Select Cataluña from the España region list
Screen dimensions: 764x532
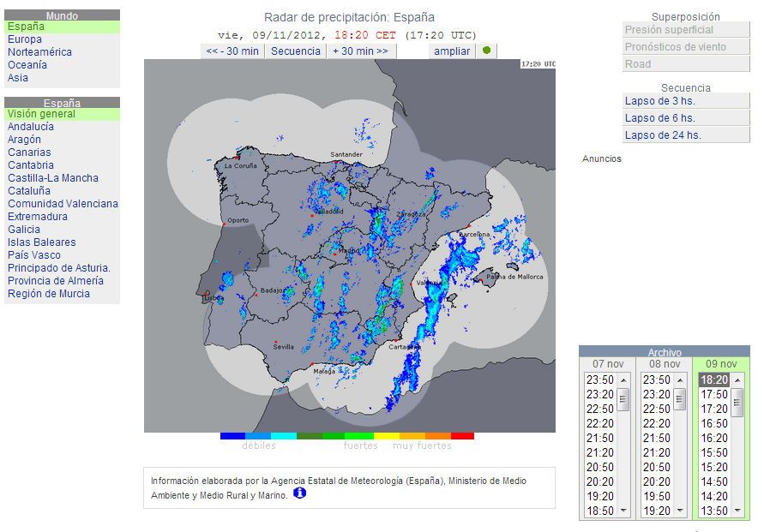[30, 190]
